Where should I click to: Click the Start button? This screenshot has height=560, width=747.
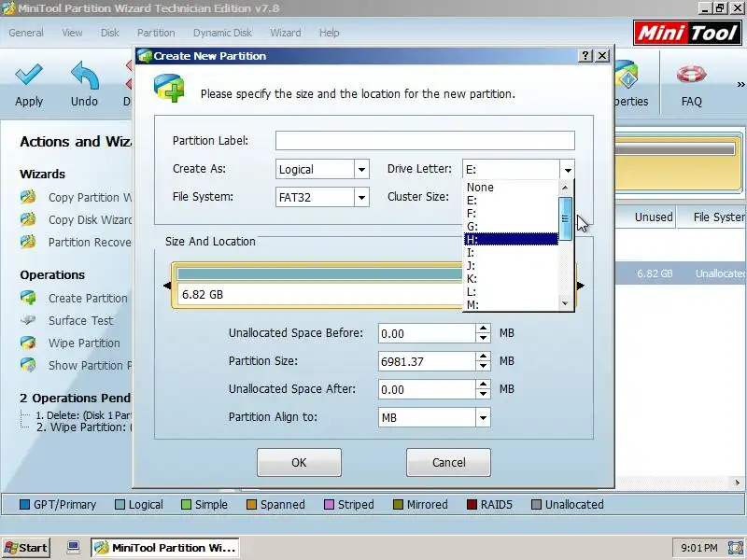point(26,548)
